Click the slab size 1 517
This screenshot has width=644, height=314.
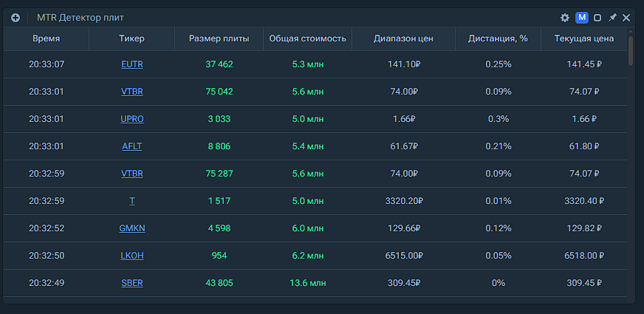219,201
